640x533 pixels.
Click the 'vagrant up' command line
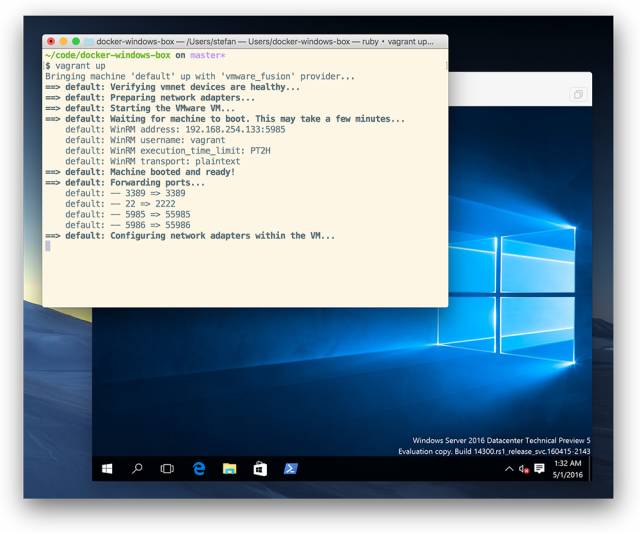(76, 66)
